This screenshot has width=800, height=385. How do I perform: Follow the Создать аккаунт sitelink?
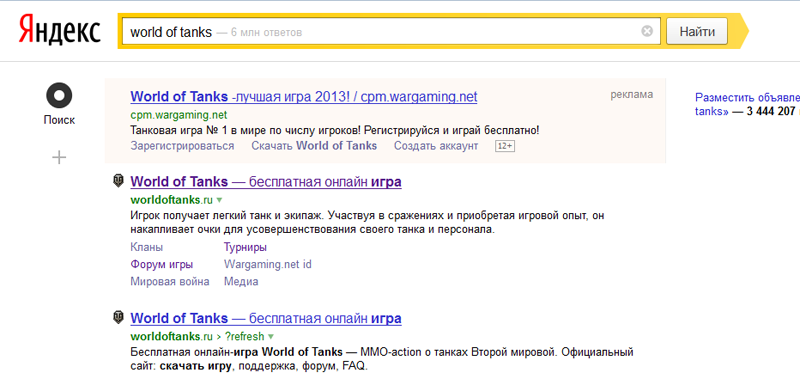[x=436, y=146]
